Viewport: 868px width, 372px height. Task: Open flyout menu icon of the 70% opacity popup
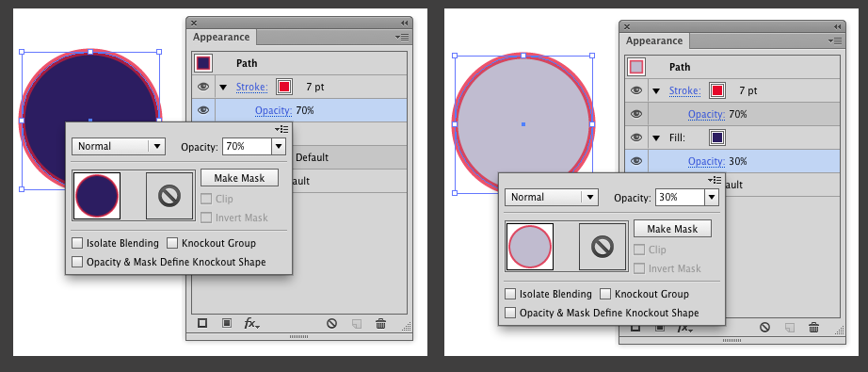pos(281,129)
